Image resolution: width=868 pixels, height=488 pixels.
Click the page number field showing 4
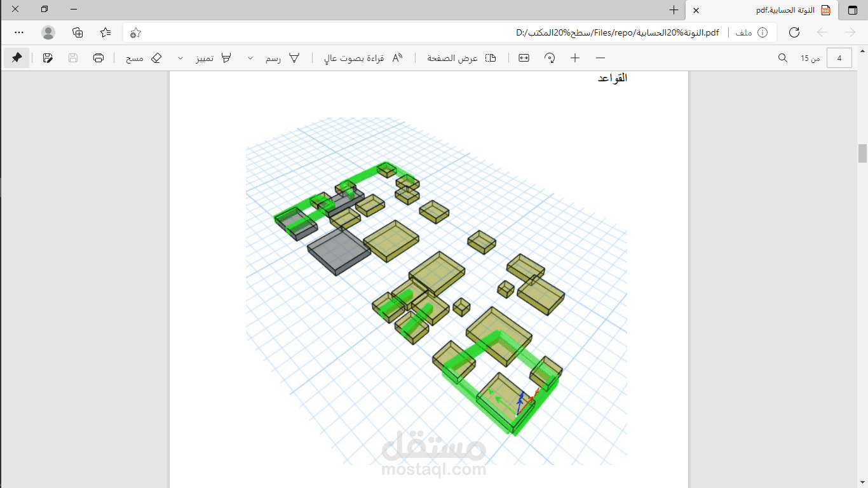839,58
